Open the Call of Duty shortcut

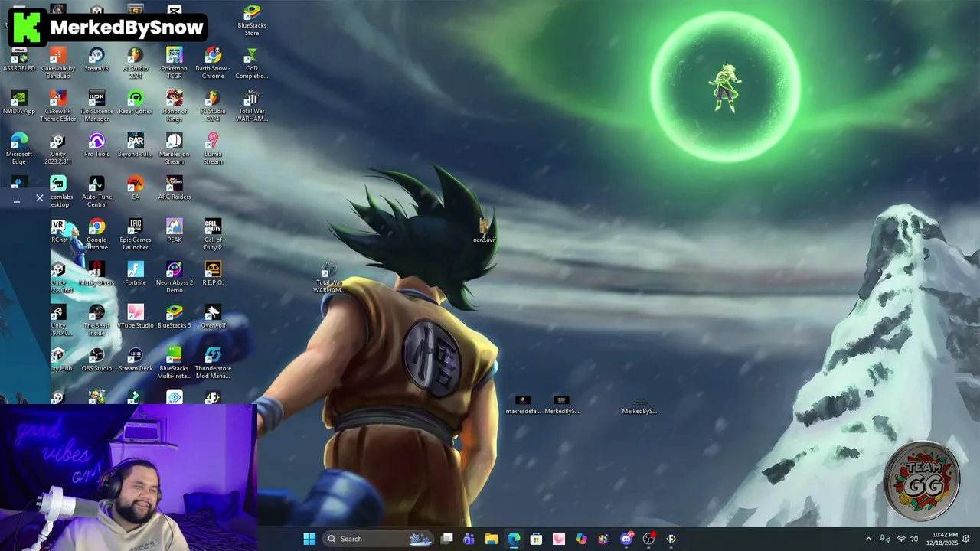[213, 235]
